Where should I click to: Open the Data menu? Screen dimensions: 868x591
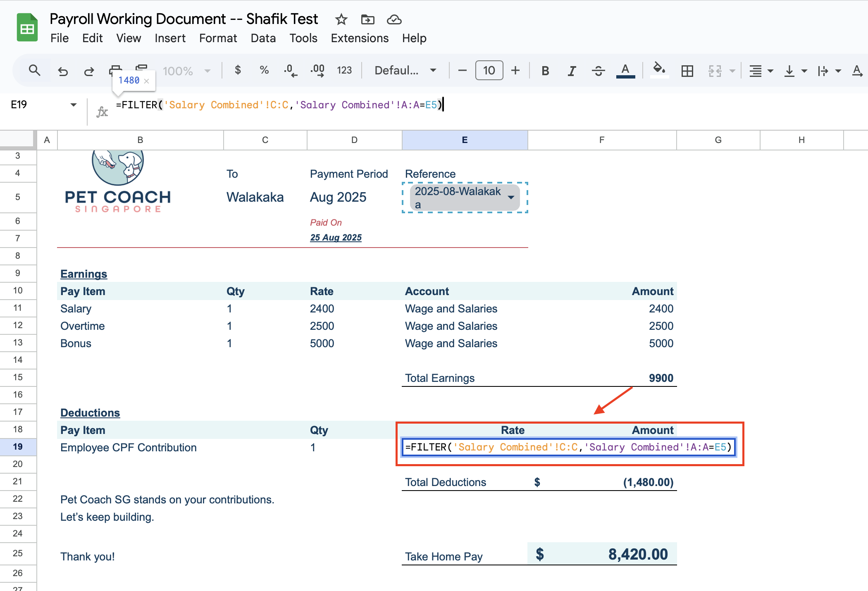coord(263,38)
